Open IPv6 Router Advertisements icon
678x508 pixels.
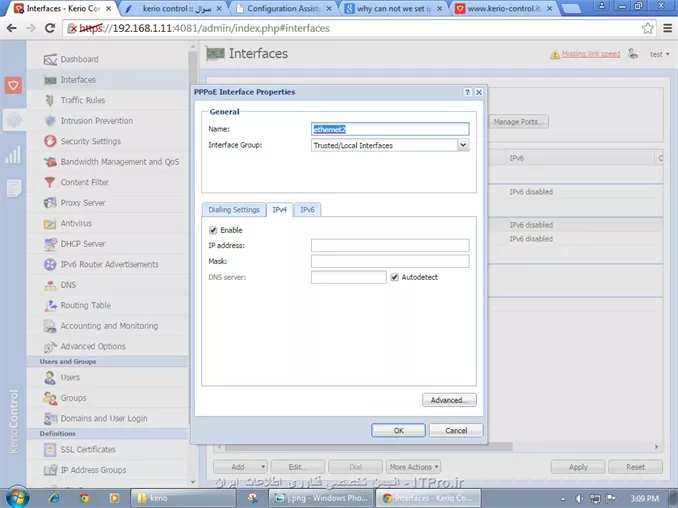click(x=50, y=264)
